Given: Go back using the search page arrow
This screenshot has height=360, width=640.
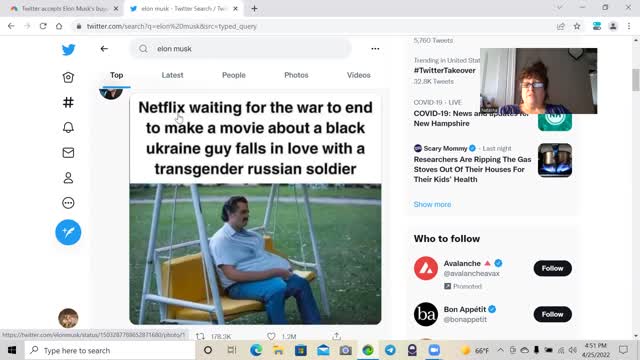Looking at the screenshot, I should tap(104, 49).
